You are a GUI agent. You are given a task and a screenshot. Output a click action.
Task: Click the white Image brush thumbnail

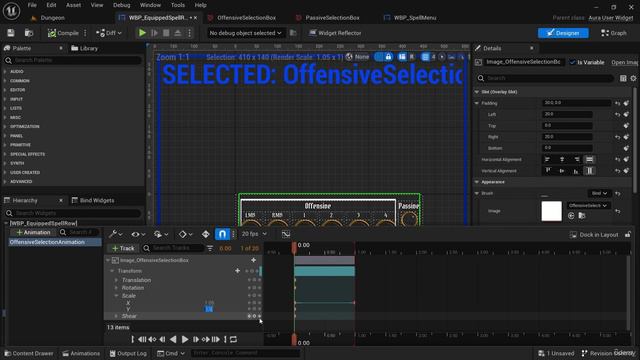point(551,211)
